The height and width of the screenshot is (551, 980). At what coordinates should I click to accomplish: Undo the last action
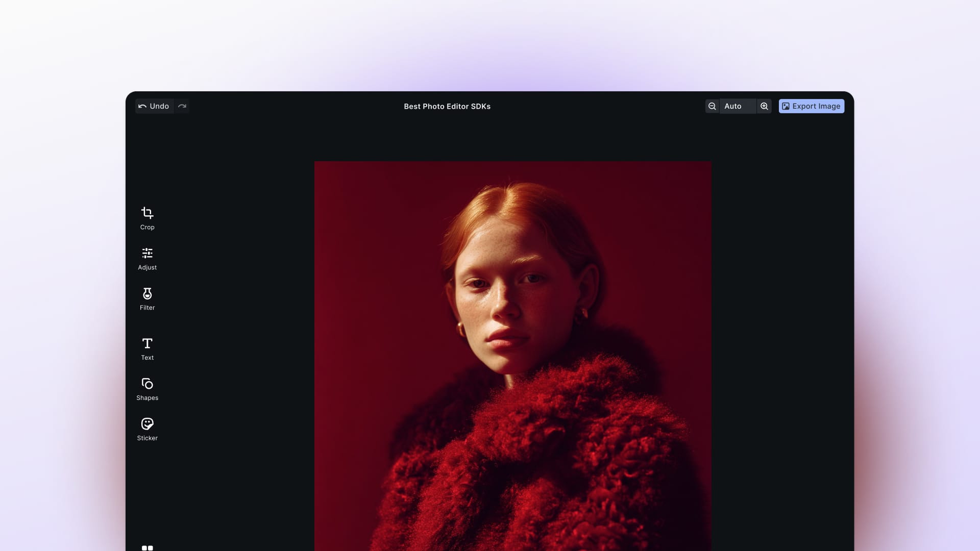pos(154,106)
